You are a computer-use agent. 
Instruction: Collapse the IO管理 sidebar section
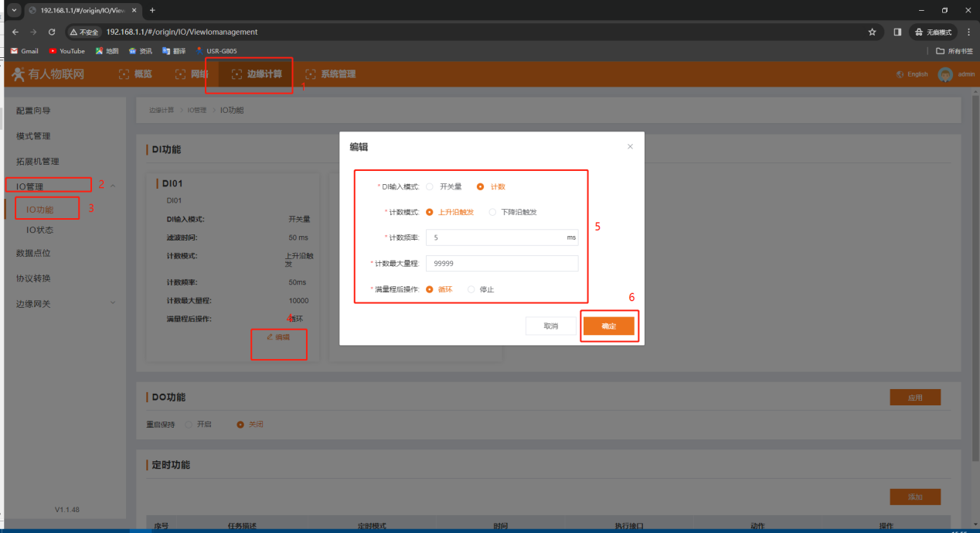tap(113, 186)
